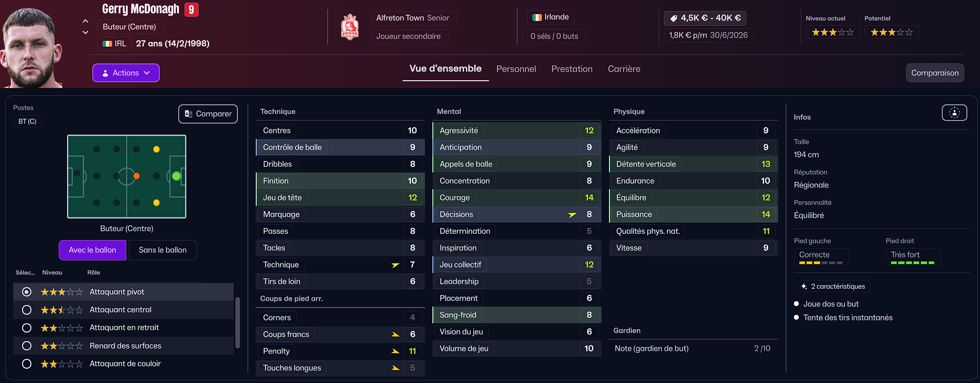Screen dimensions: 980x383
Task: Click the Alfreton Town club badge
Action: click(350, 27)
